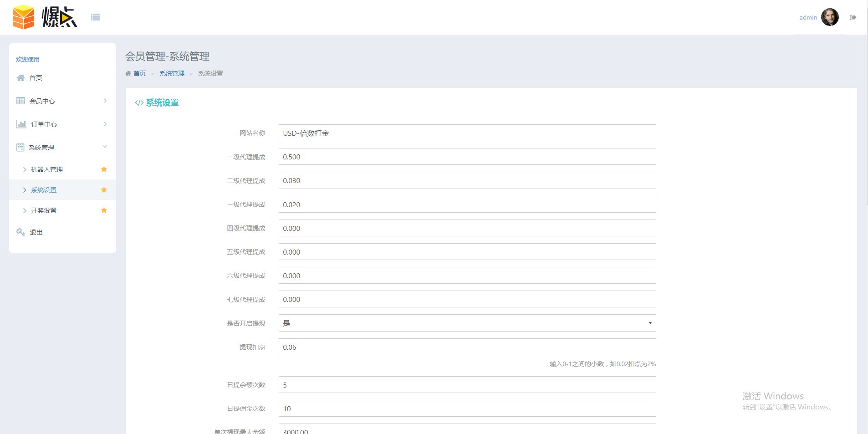Click the 网站名称 label

click(252, 133)
